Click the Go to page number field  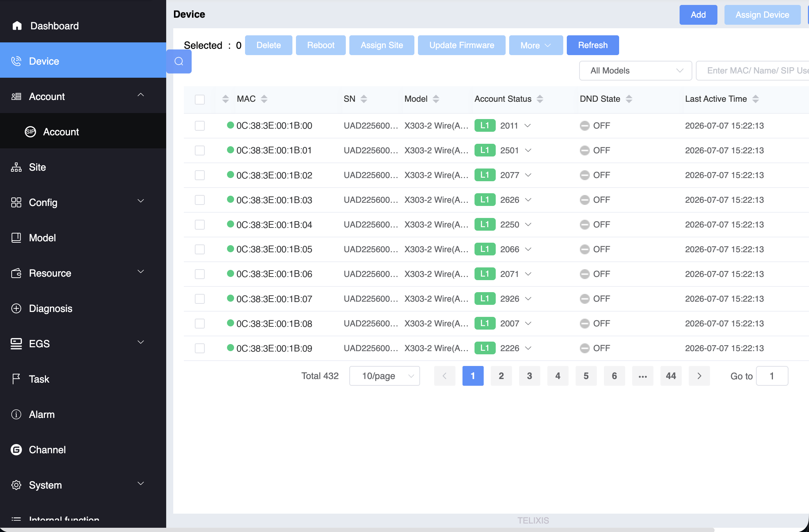772,376
